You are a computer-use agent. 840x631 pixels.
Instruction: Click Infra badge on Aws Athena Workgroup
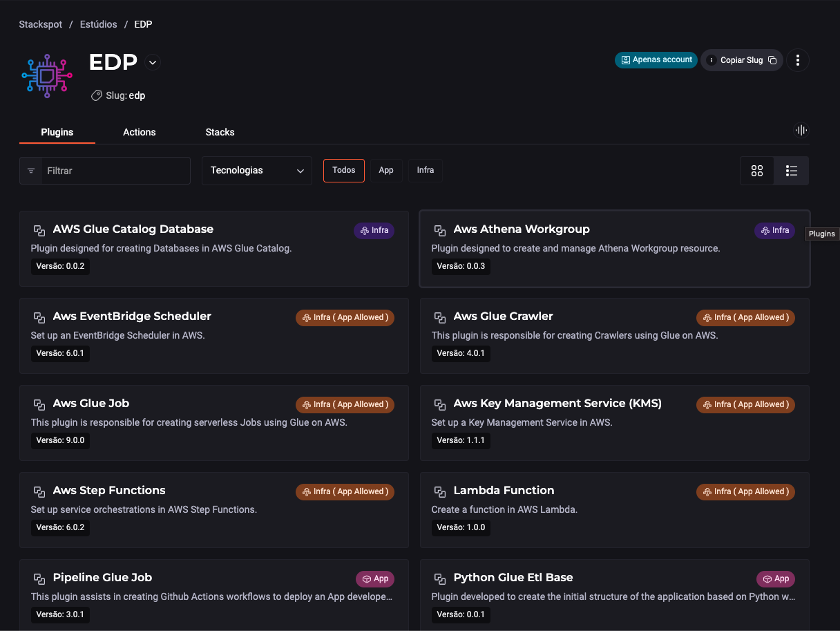click(x=774, y=230)
